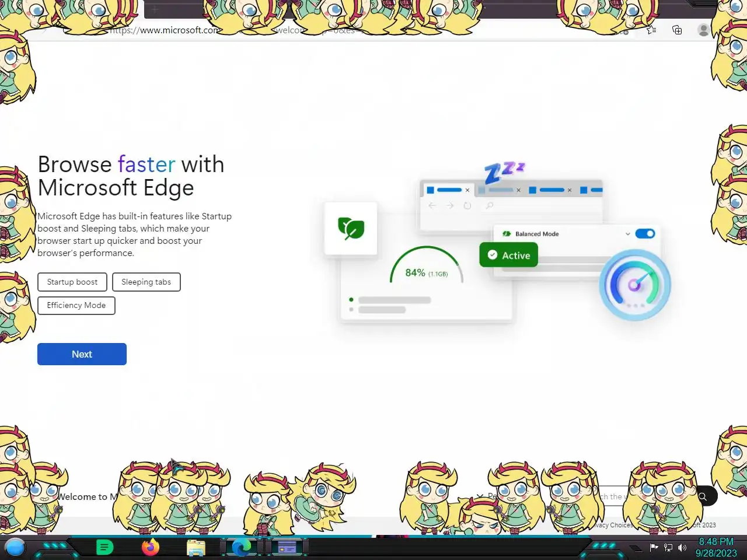Screen dimensions: 747x560
Task: Select the Startup boost option
Action: [72, 282]
